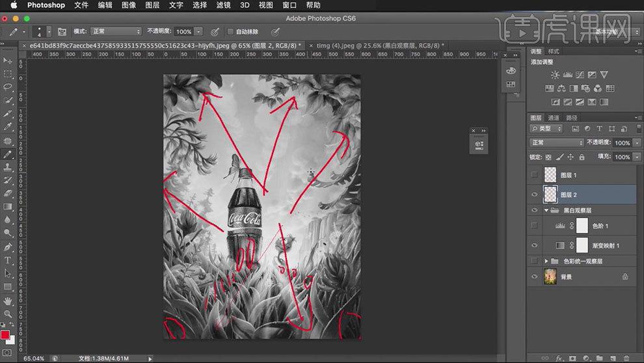The width and height of the screenshot is (644, 363).
Task: Select the Rectangle shape tool
Action: [x=7, y=287]
